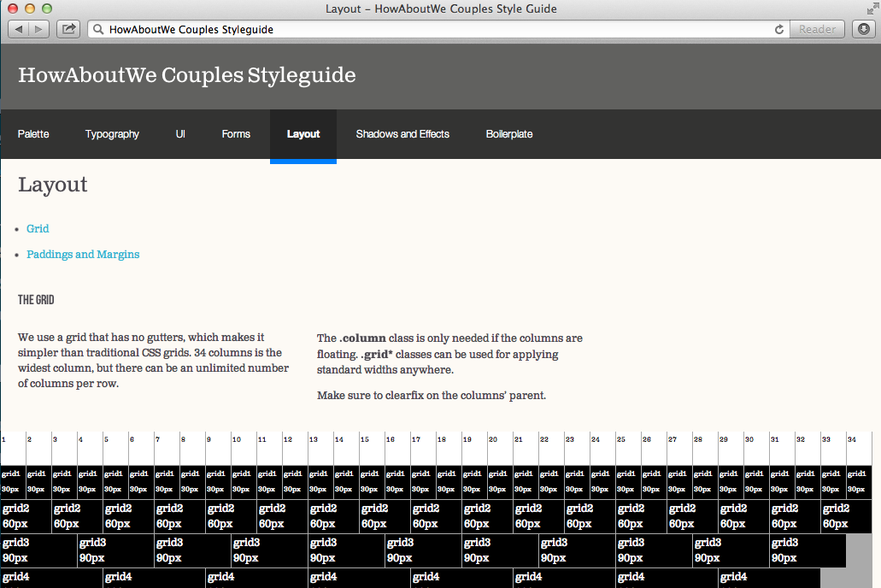The height and width of the screenshot is (588, 881).
Task: Click the Reader button
Action: point(817,29)
